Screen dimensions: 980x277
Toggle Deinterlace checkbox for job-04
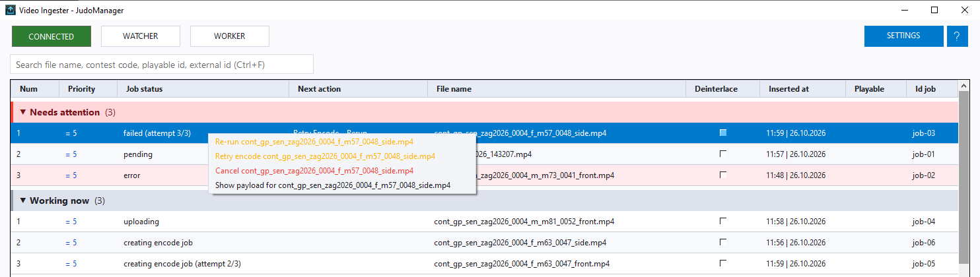(x=723, y=222)
